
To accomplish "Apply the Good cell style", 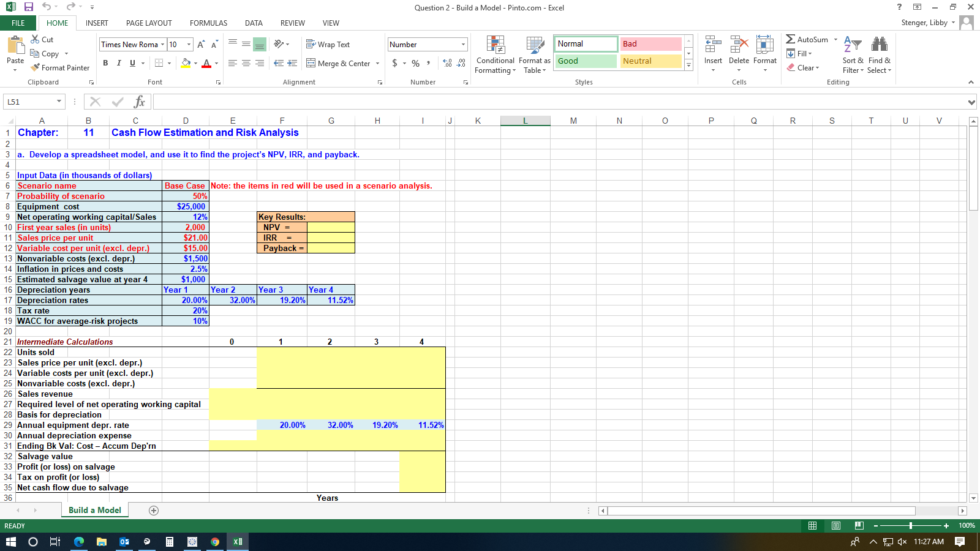I will 586,61.
